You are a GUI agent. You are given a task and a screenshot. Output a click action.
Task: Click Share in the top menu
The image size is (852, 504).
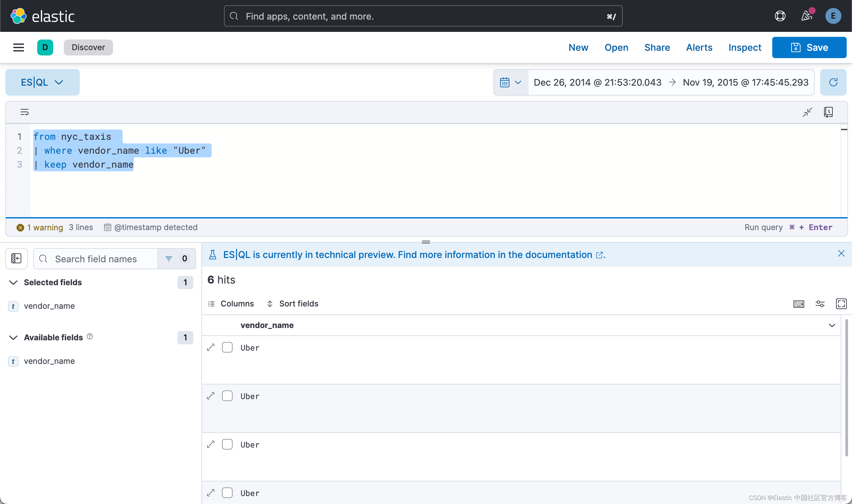click(x=657, y=47)
